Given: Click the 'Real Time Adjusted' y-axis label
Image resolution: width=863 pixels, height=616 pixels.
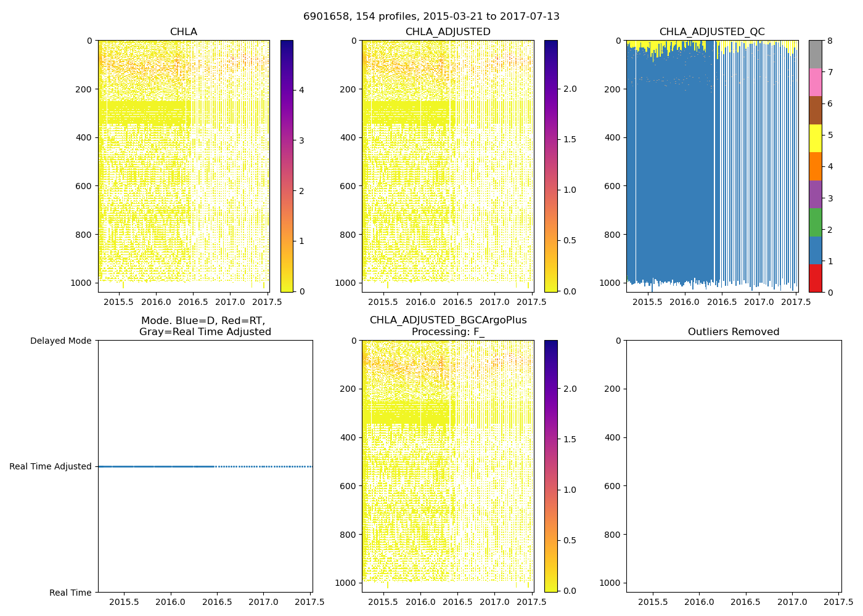Looking at the screenshot, I should coord(51,466).
